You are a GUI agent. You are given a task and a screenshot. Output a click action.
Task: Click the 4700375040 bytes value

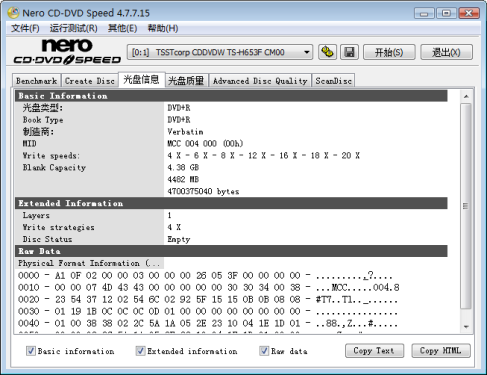coord(203,191)
